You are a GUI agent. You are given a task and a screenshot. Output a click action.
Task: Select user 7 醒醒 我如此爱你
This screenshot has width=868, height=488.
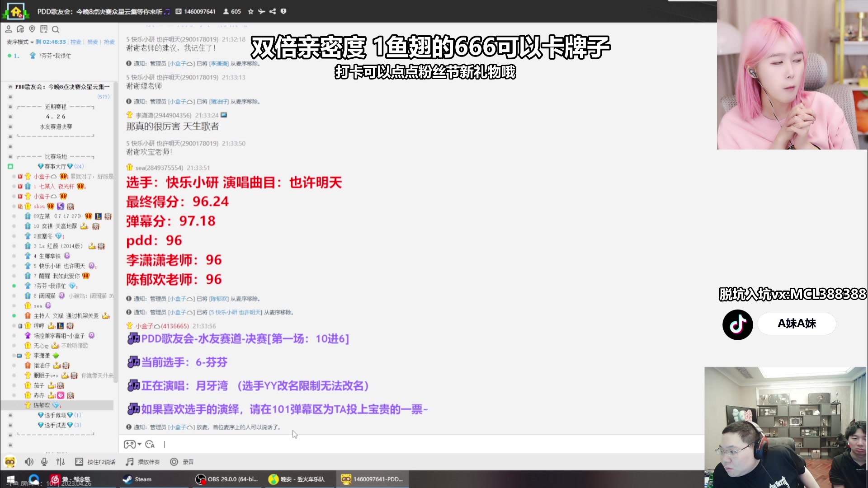[57, 276]
